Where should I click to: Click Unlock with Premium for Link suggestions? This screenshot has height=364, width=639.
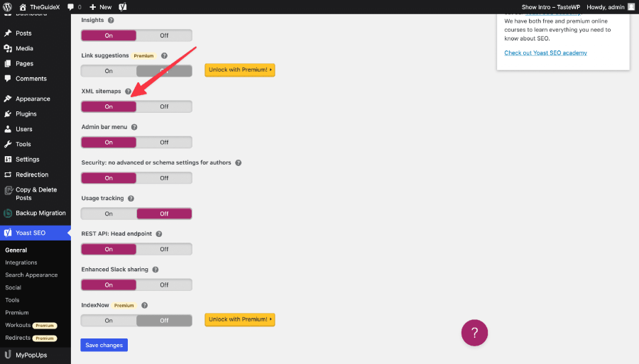[x=240, y=70]
